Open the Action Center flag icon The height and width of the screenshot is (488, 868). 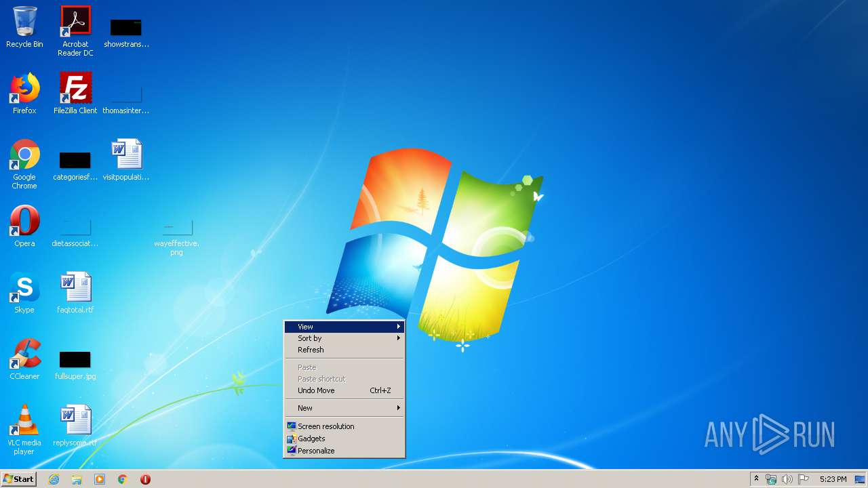coord(804,479)
